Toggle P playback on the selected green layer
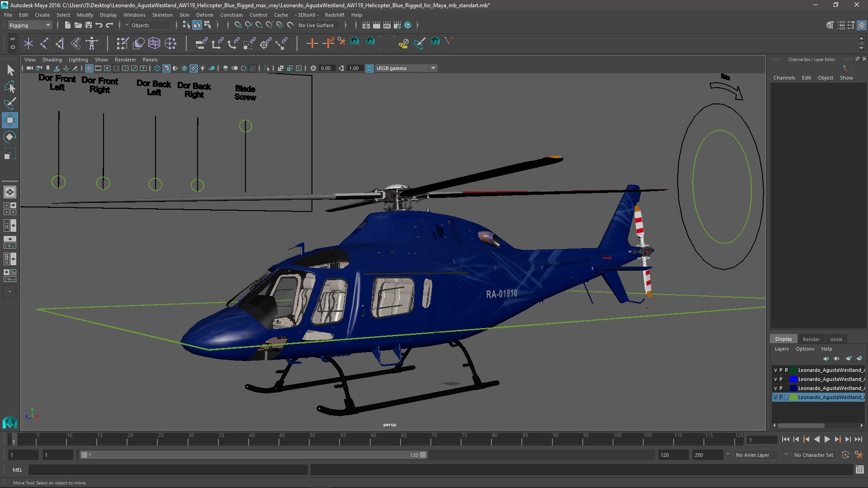The height and width of the screenshot is (488, 868). coord(781,397)
